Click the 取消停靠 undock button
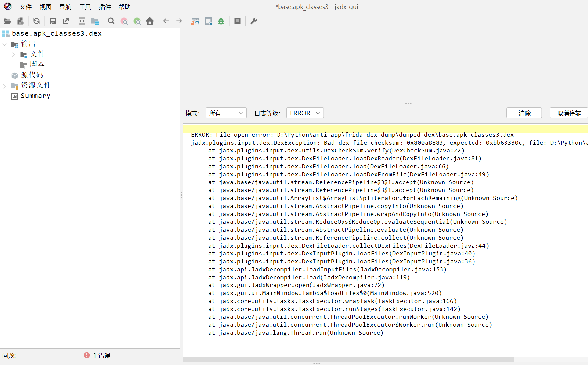The height and width of the screenshot is (365, 588). (x=569, y=113)
